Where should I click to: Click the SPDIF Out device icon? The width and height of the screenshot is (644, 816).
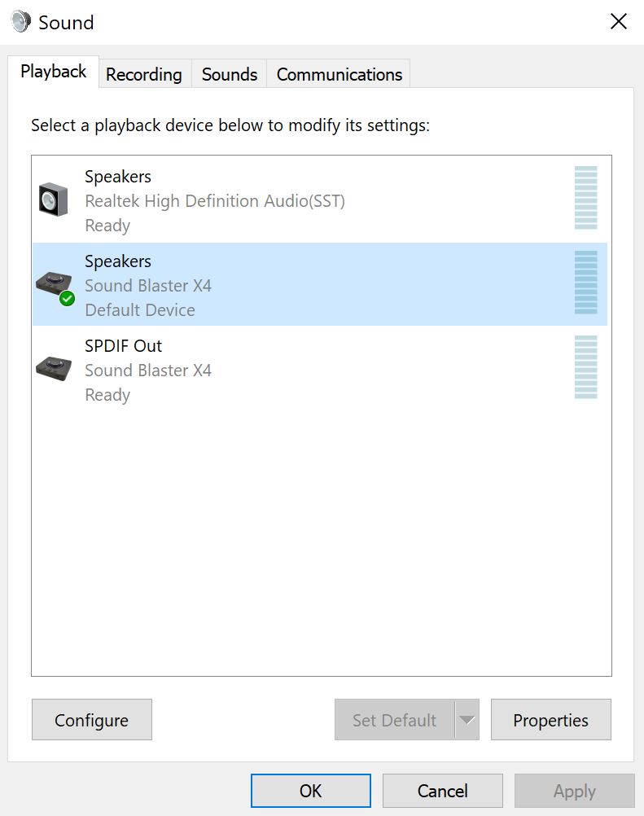[54, 368]
